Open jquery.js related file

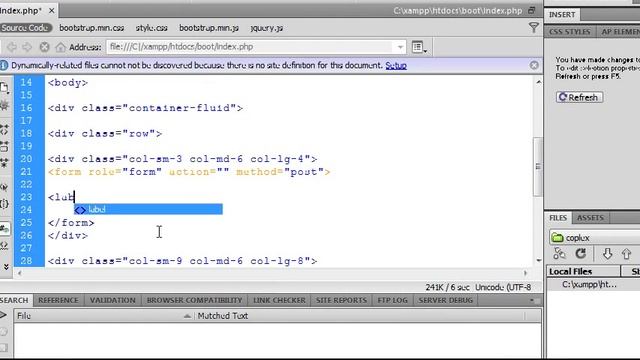click(267, 28)
